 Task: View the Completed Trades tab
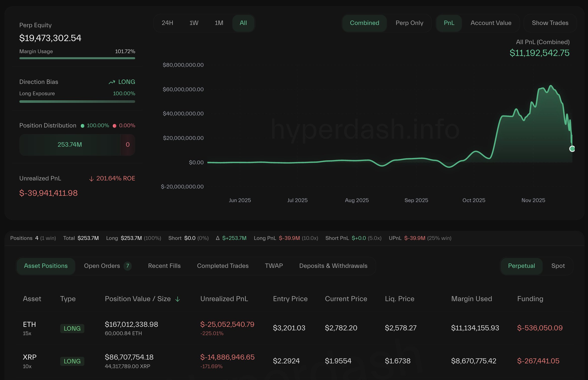pos(223,266)
